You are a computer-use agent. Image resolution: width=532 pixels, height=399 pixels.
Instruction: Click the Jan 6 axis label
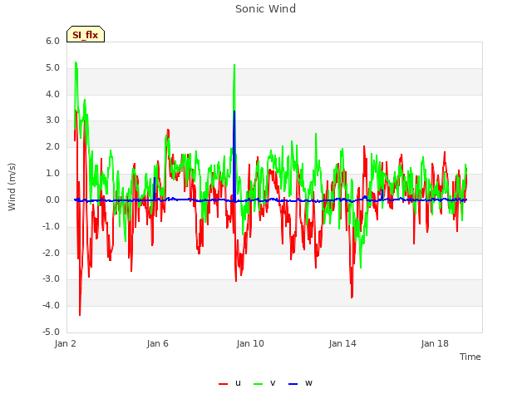click(x=158, y=343)
